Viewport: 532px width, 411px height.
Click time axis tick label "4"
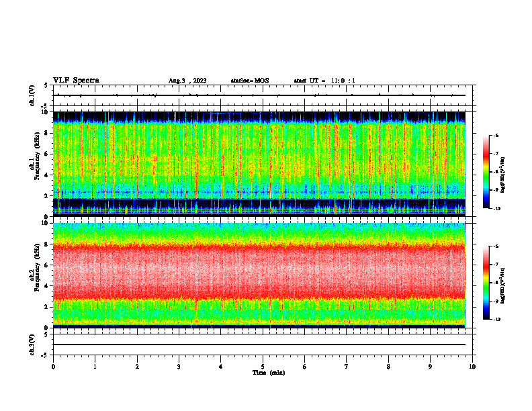click(x=221, y=367)
